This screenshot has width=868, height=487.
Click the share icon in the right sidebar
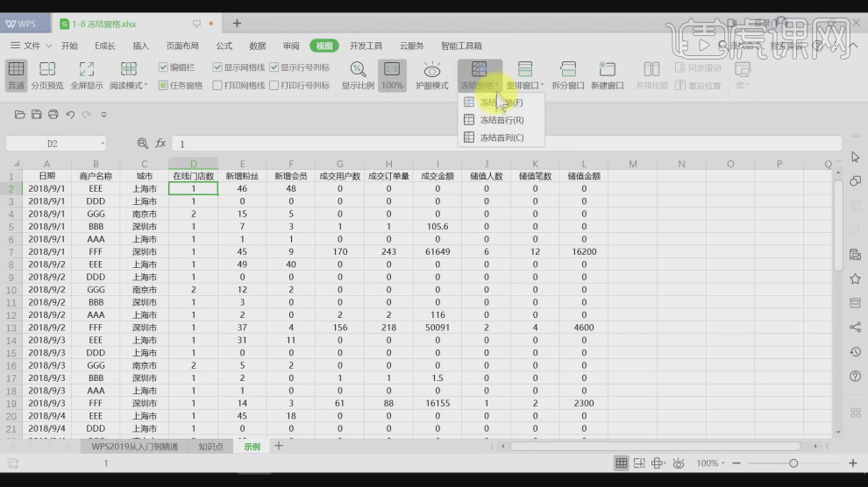(x=855, y=328)
